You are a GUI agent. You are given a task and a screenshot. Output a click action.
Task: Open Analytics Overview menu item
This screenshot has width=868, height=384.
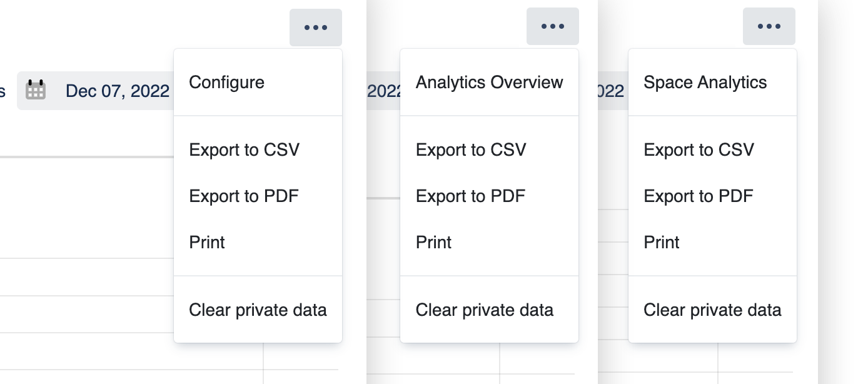(489, 83)
